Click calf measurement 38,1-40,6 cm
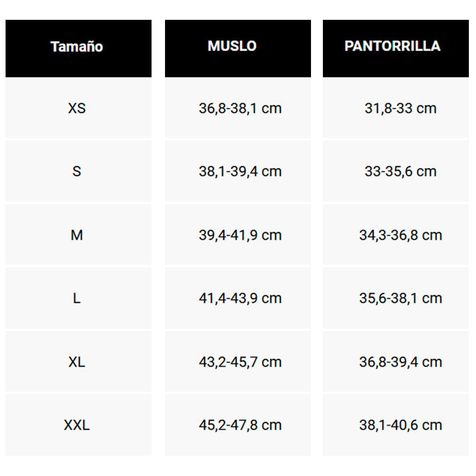Screen dimensions: 476x476 point(400,425)
